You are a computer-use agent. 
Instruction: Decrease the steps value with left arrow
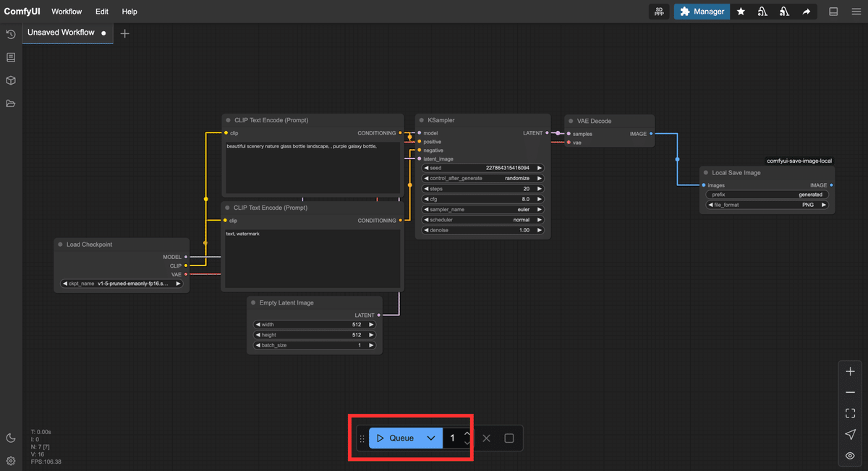click(427, 189)
